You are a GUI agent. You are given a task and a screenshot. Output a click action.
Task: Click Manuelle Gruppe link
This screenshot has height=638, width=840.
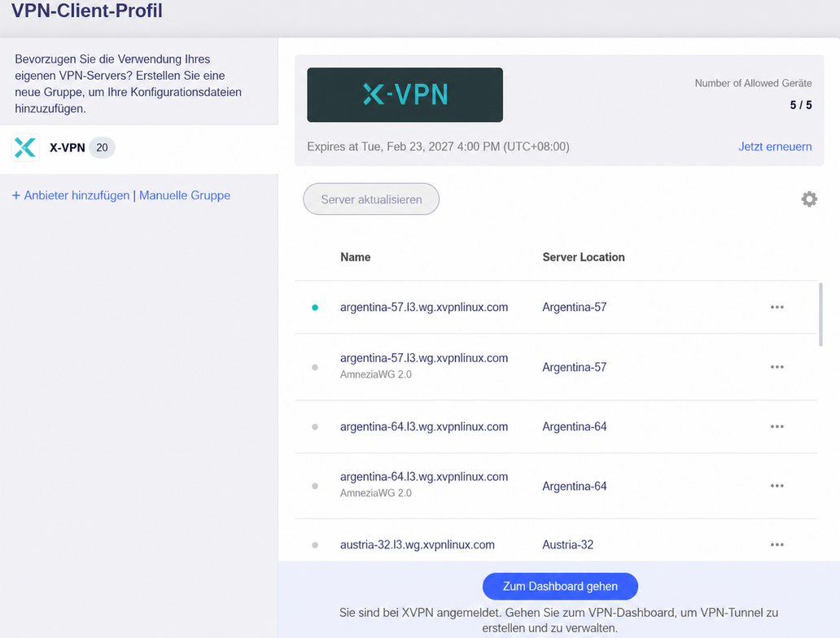[185, 195]
